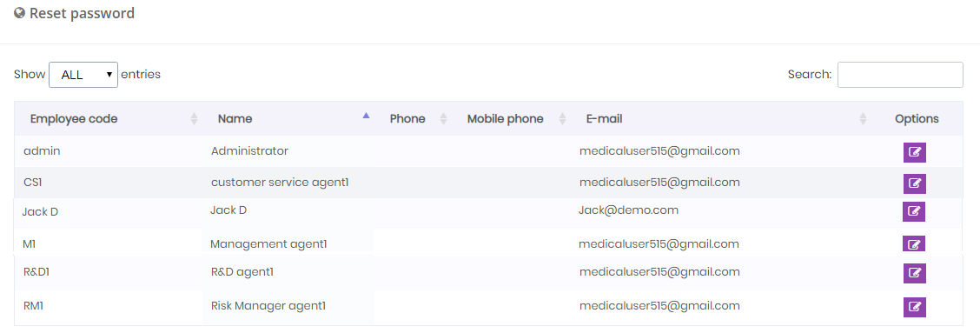Click edit icon for Risk Manager agent1
Screen dimensions: 980x333
point(914,307)
